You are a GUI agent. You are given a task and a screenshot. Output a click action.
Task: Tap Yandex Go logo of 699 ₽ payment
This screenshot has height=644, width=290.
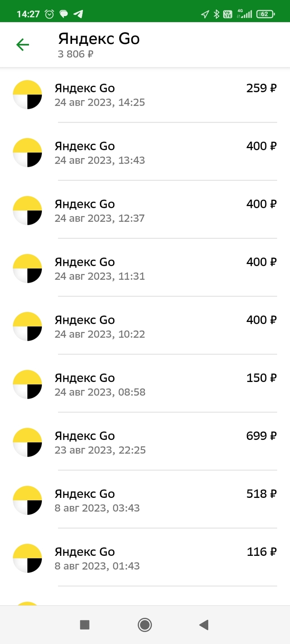[x=27, y=442]
